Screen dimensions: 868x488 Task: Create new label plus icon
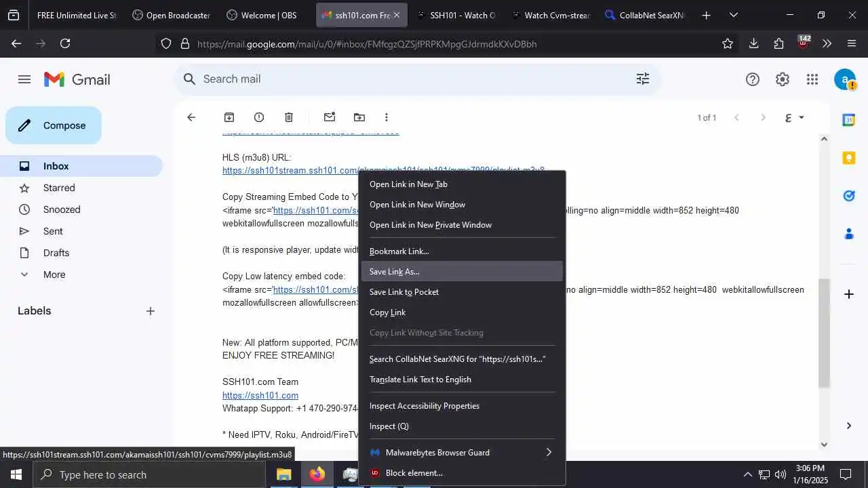151,311
